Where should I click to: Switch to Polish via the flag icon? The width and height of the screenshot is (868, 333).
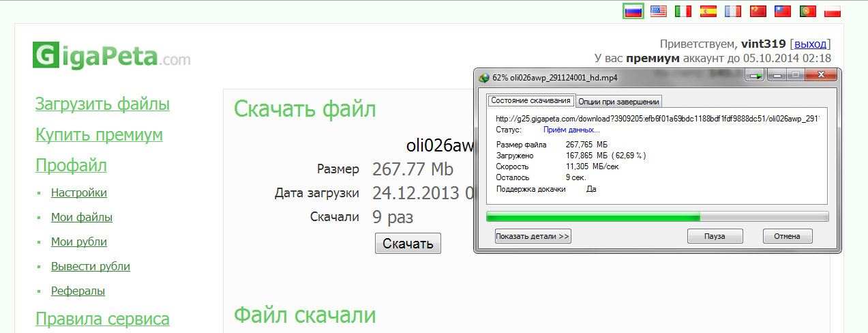pos(833,11)
